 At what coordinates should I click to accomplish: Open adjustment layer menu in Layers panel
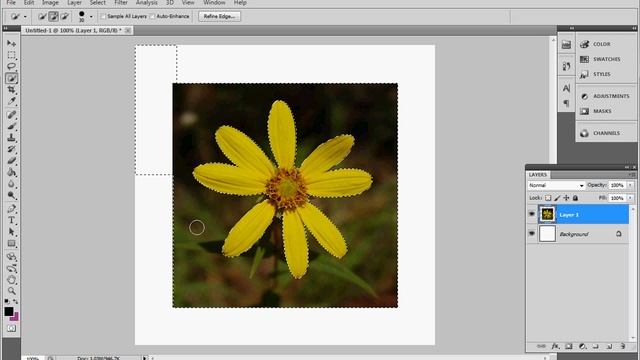582,346
